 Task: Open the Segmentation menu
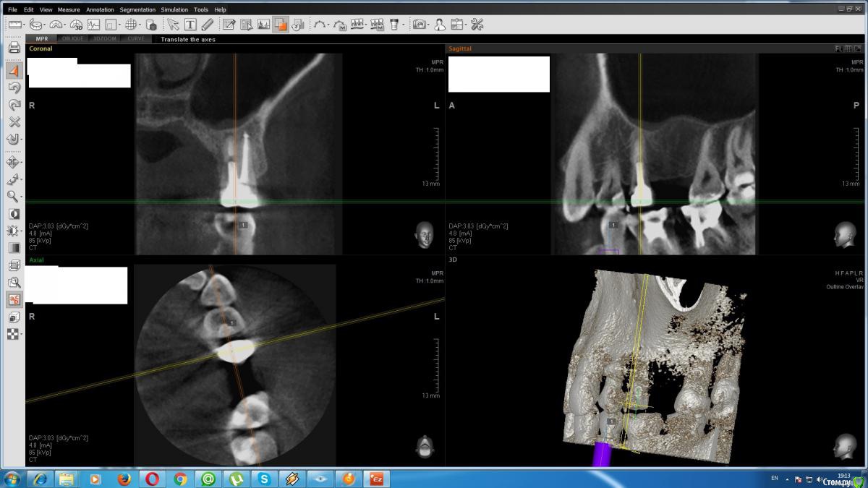[x=137, y=9]
